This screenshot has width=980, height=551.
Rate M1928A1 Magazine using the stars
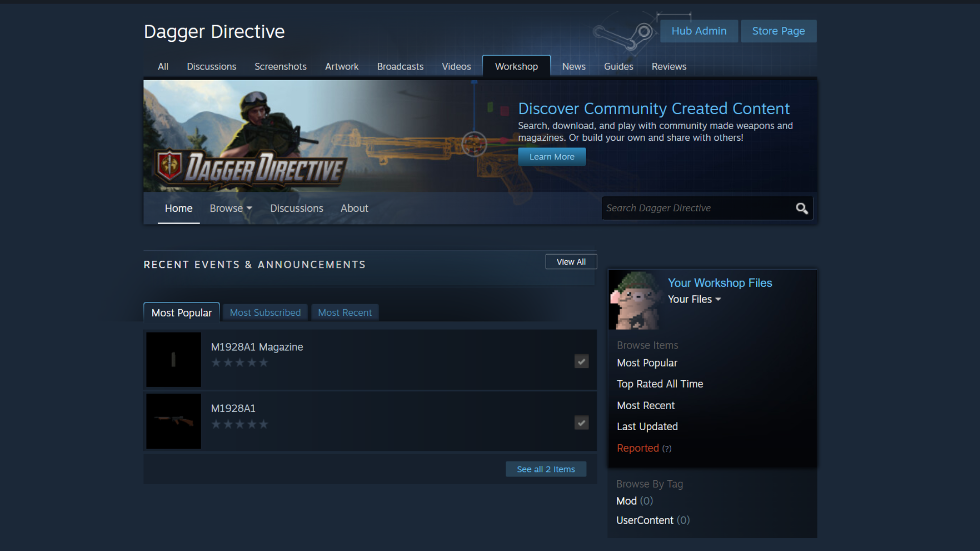click(239, 363)
